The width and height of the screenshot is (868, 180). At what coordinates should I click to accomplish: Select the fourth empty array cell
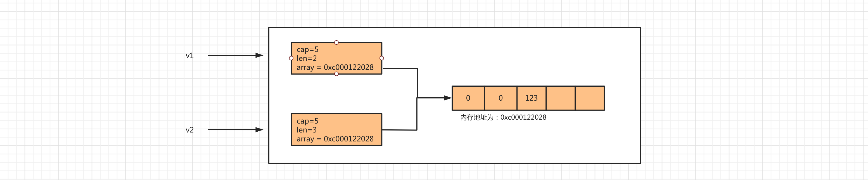tap(560, 98)
